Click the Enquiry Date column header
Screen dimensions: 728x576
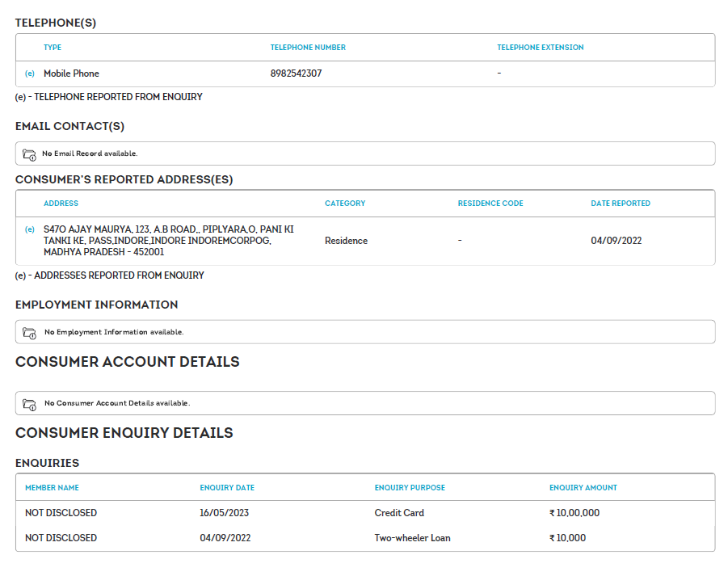(x=227, y=488)
